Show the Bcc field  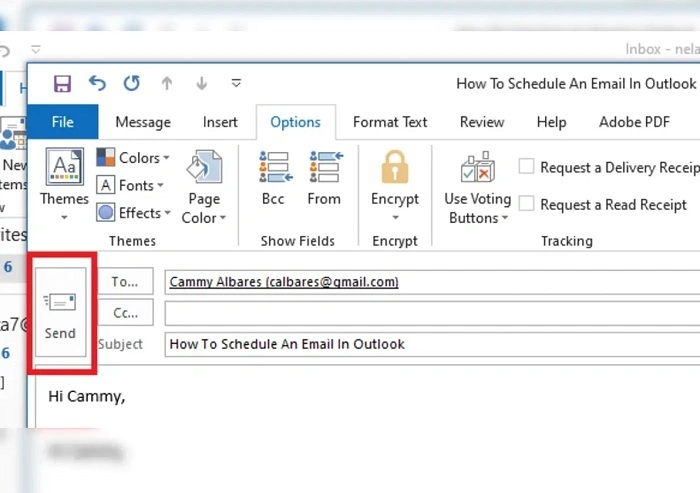click(273, 178)
